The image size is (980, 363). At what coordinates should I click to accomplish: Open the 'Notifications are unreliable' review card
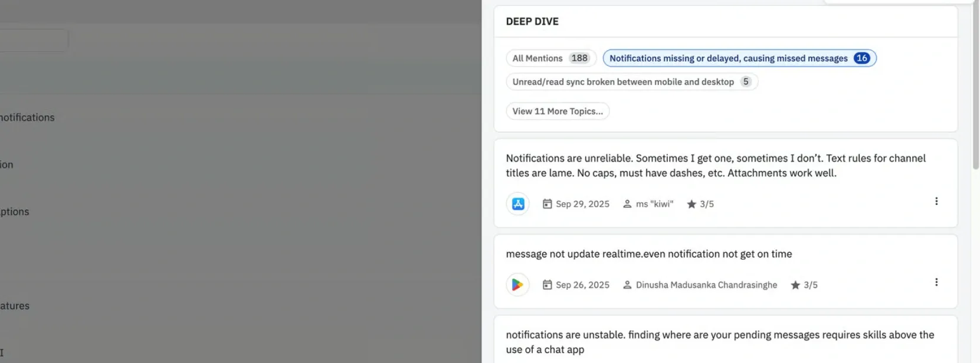point(715,166)
